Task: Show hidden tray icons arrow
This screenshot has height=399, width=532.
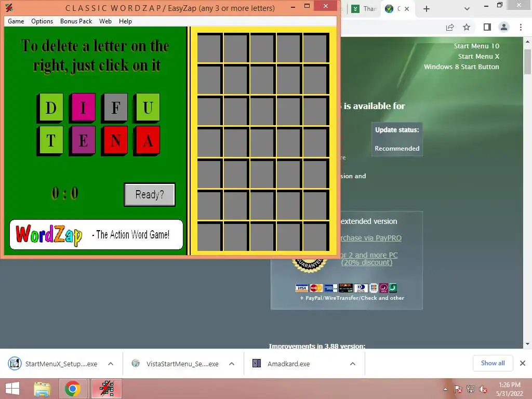Action: 445,389
